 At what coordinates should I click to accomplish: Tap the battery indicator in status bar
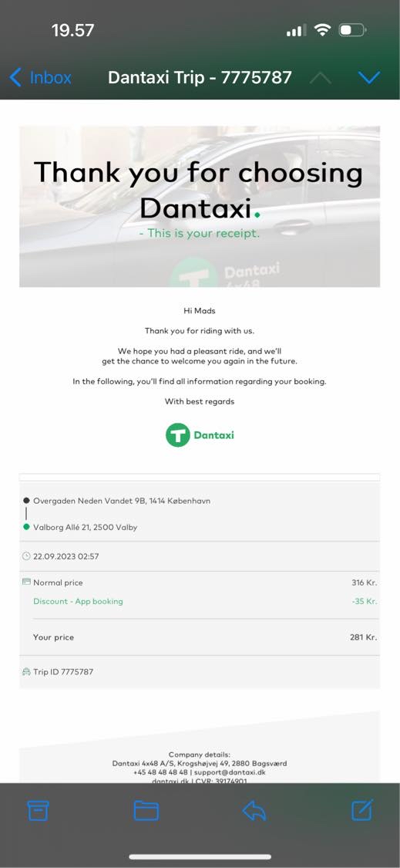[x=352, y=30]
